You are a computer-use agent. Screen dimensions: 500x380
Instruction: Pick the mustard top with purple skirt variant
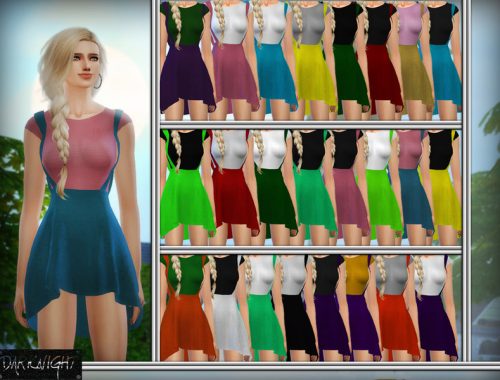[362, 307]
